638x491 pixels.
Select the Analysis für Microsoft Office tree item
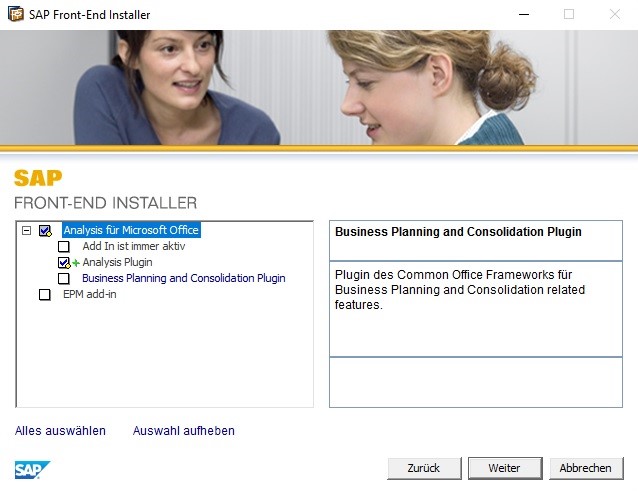point(131,230)
